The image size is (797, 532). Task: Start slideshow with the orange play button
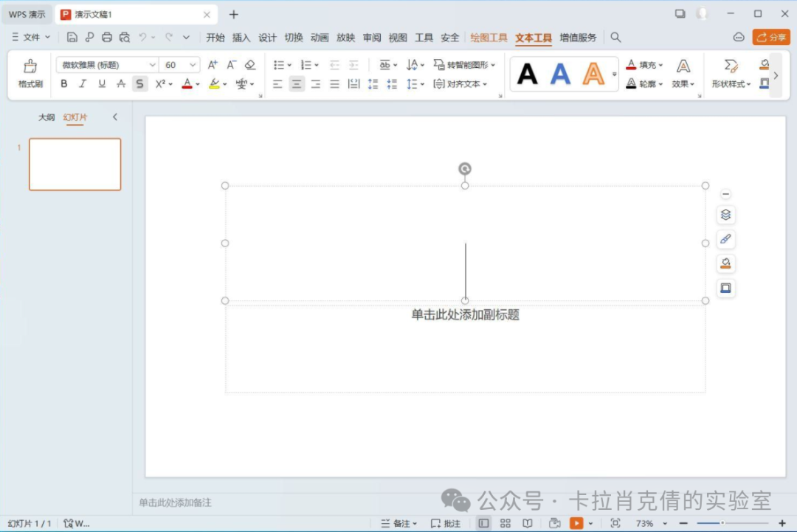(576, 523)
